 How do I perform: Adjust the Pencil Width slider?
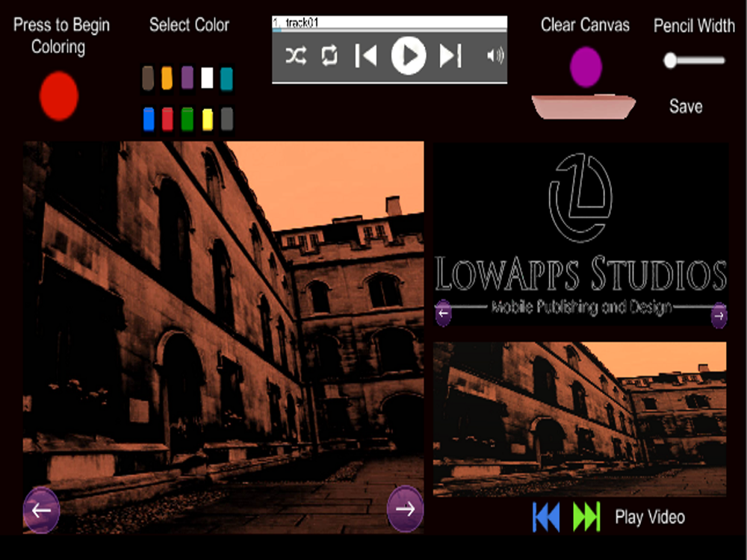(695, 60)
